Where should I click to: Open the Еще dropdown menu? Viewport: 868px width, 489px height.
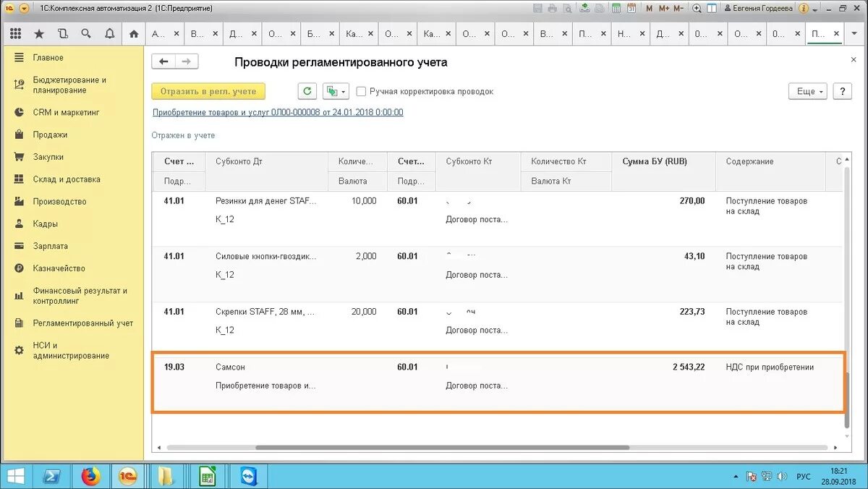point(807,91)
